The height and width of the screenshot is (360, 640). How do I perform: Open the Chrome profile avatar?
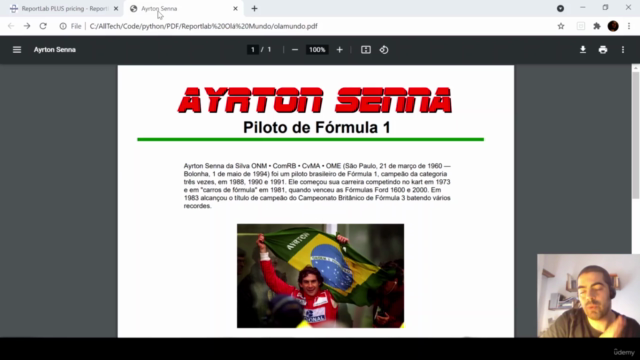tap(613, 26)
